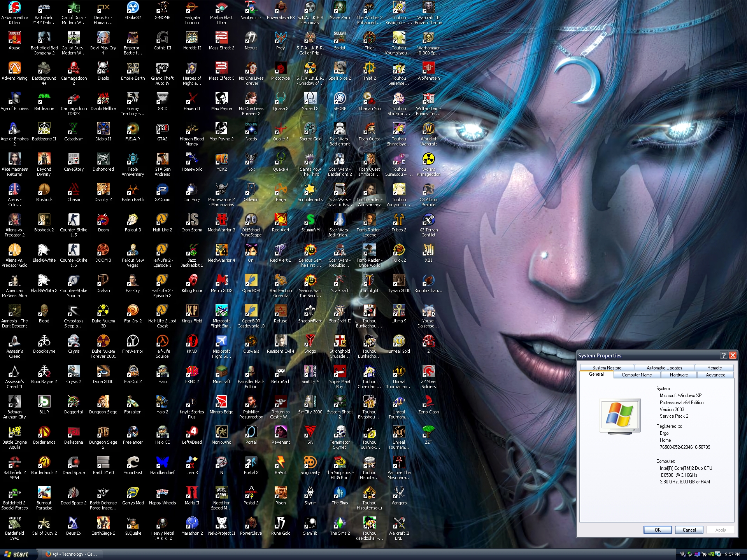Switch to the Hardware tab
This screenshot has width=747, height=560.
point(679,375)
